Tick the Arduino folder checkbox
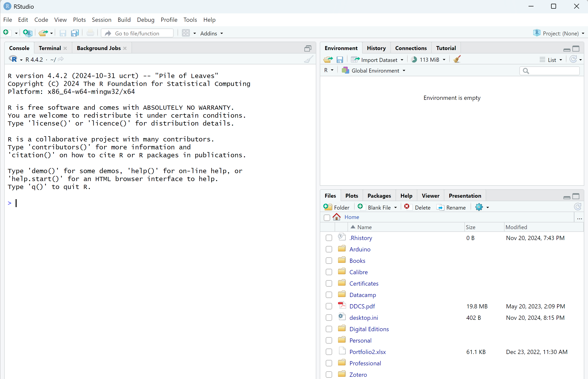 [x=329, y=249]
